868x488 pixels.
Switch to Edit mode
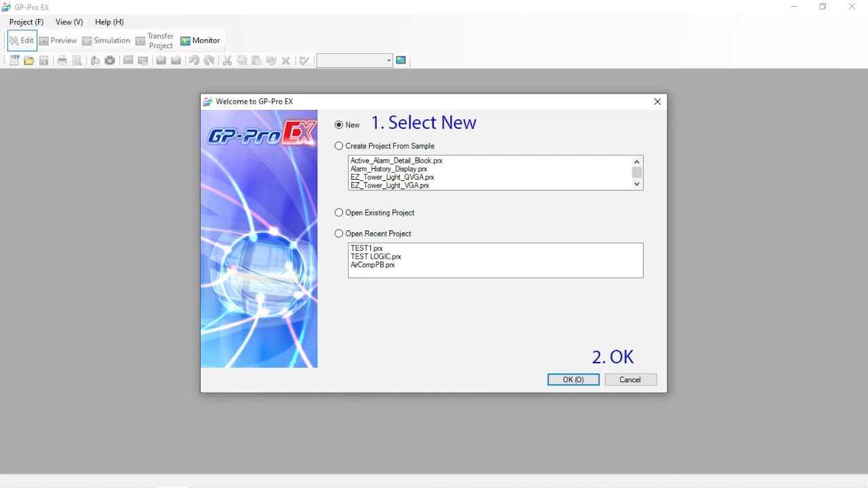[x=22, y=41]
